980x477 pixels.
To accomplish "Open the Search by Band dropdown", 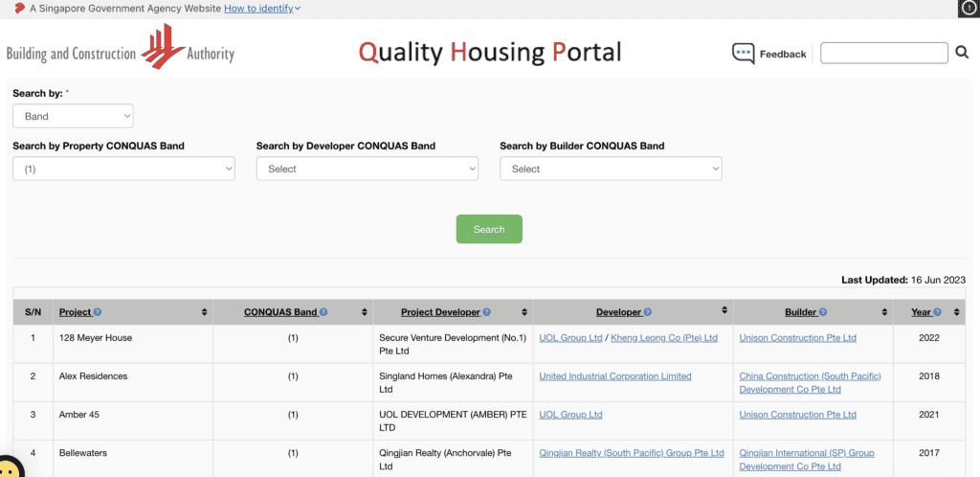I will tap(73, 116).
